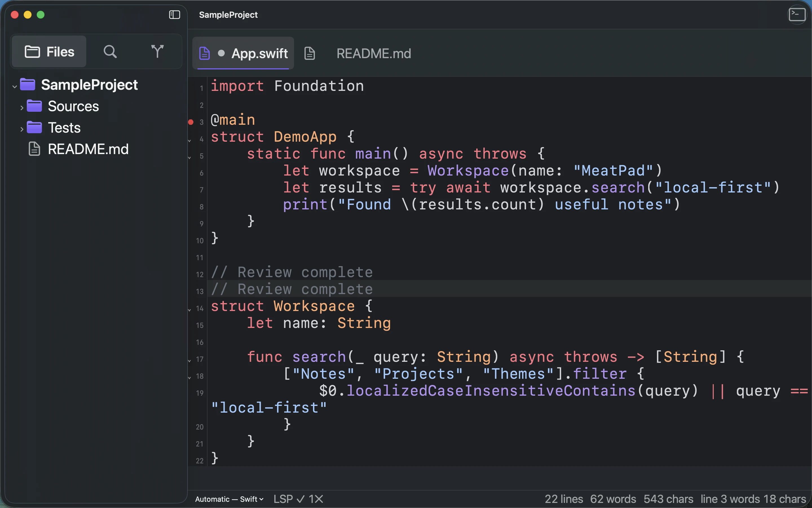Image resolution: width=812 pixels, height=508 pixels.
Task: Click localizedCaseInsensitiveContains method name
Action: [491, 391]
